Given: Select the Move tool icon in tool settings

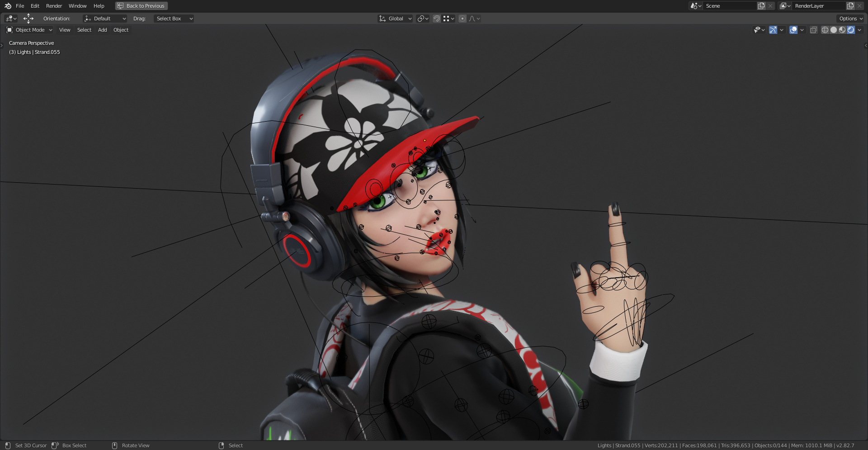Looking at the screenshot, I should click(x=28, y=19).
